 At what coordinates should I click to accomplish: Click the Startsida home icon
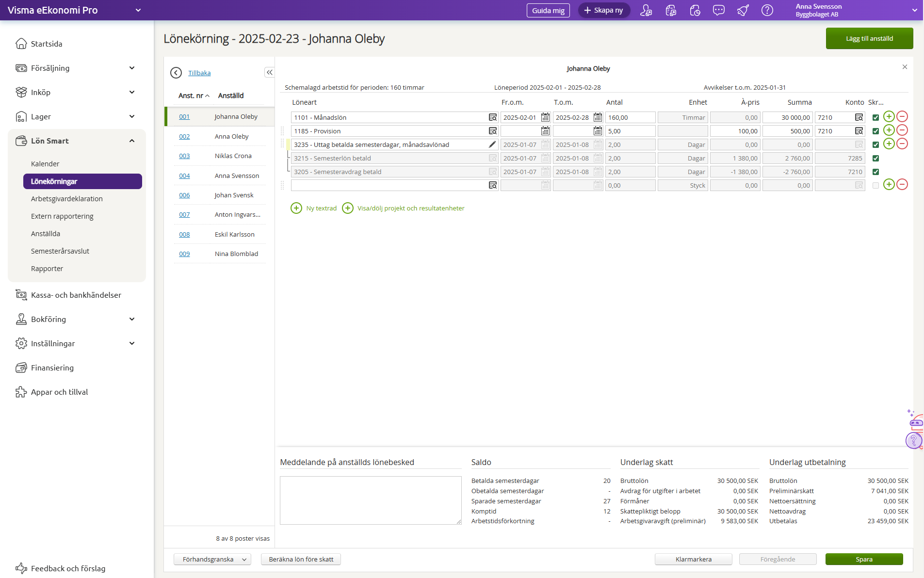(x=21, y=44)
